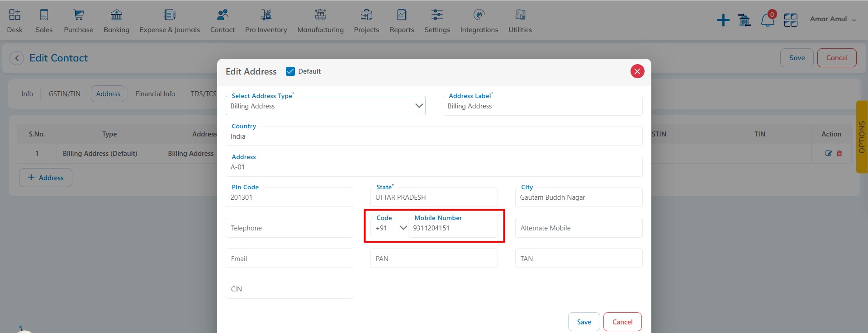Click the CIN input field
Image resolution: width=868 pixels, height=333 pixels.
coord(289,289)
